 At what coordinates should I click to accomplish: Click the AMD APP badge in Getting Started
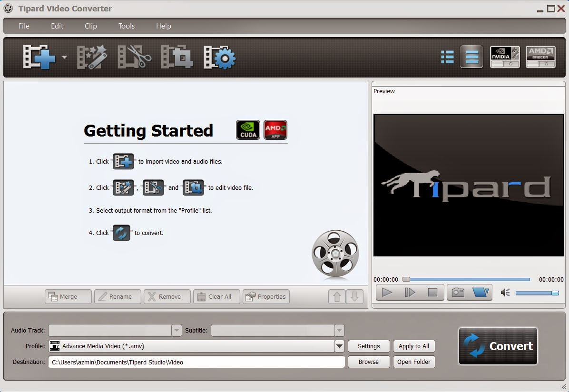coord(275,130)
